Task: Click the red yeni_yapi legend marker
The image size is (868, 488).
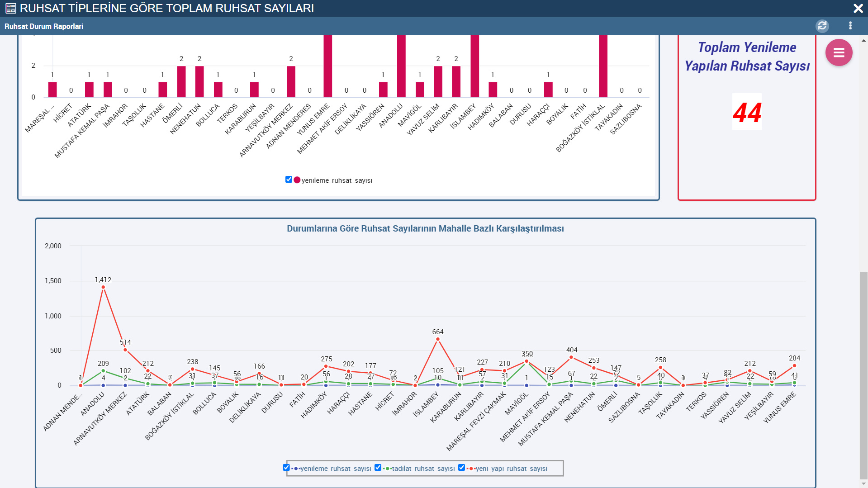Action: tap(471, 469)
